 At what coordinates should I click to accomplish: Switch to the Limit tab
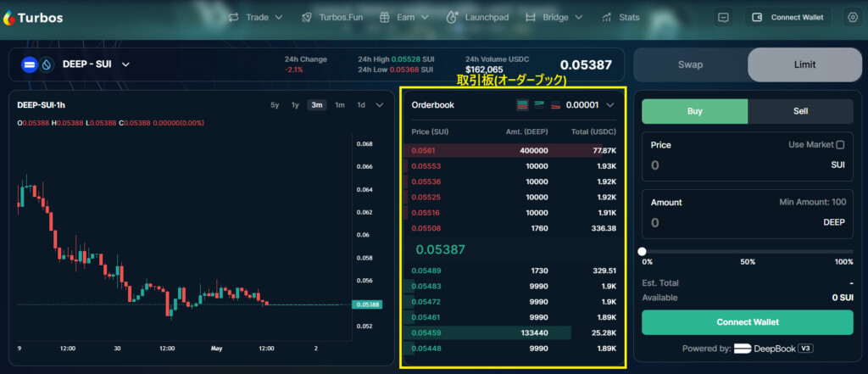tap(804, 64)
